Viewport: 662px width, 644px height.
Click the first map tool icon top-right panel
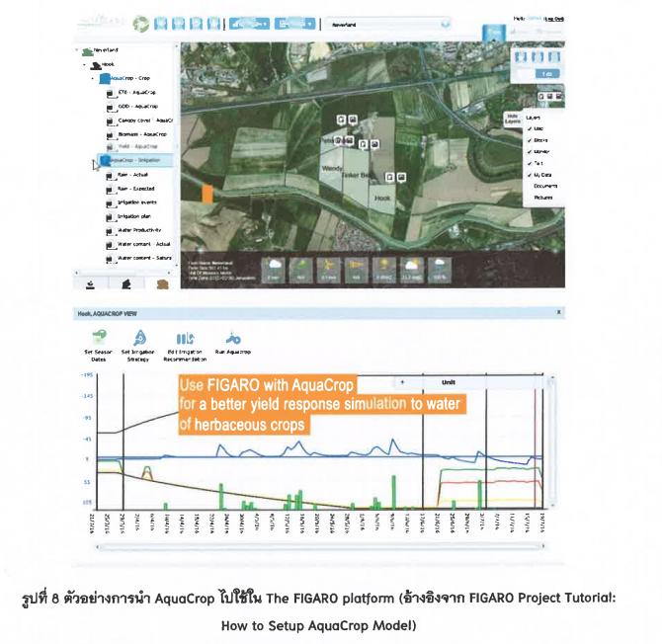coord(521,57)
